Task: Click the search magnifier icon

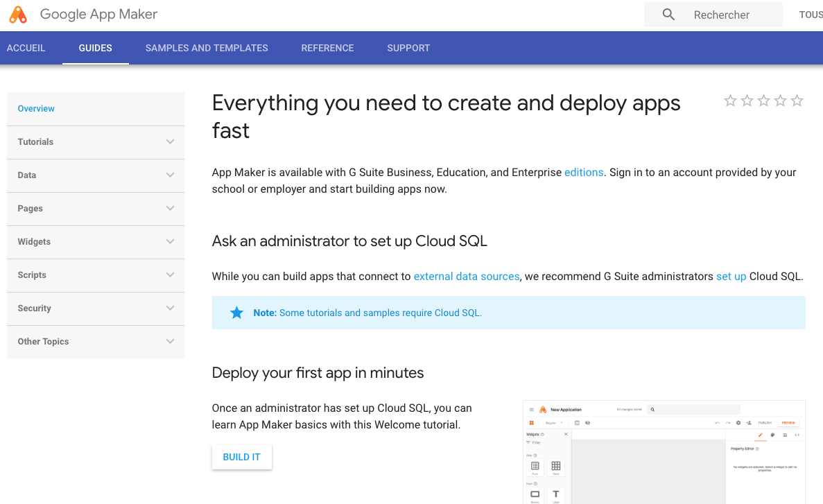Action: pyautogui.click(x=668, y=15)
